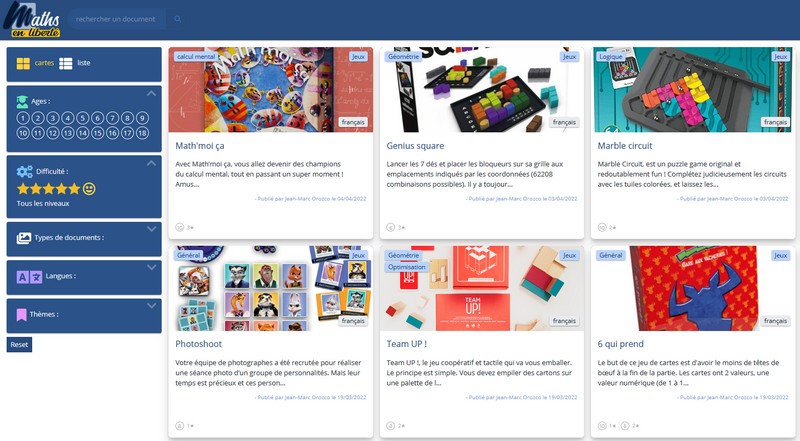This screenshot has width=800, height=441.
Task: Select the Optimisation tag on Team UP
Action: coord(407,267)
